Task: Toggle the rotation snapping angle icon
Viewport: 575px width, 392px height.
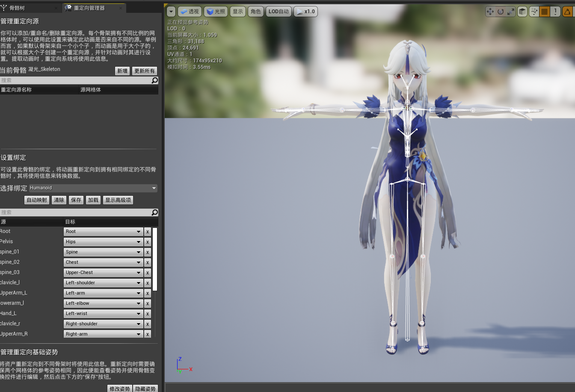Action: tap(568, 12)
